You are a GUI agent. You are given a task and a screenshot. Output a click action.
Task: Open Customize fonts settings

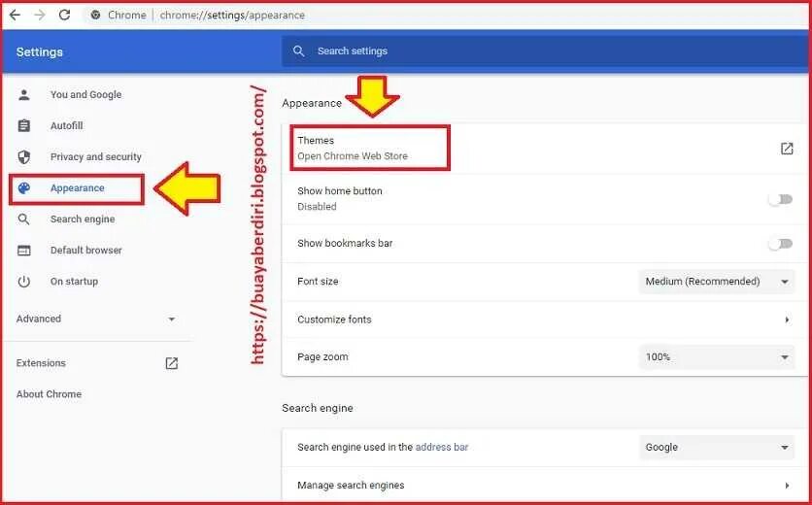544,320
